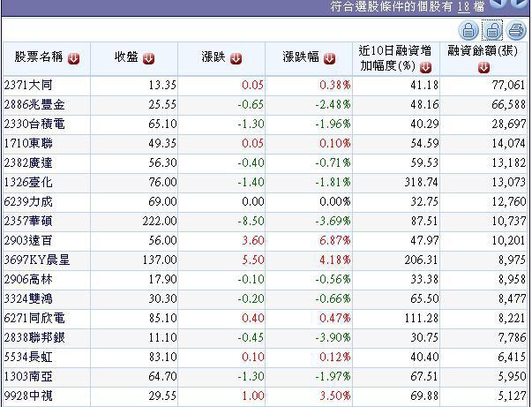Select stock 2838聯邦銀
532x407 pixels.
34,338
